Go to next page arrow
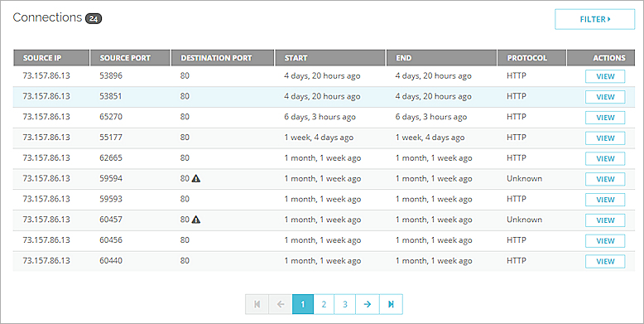This screenshot has height=324, width=644. pos(368,304)
